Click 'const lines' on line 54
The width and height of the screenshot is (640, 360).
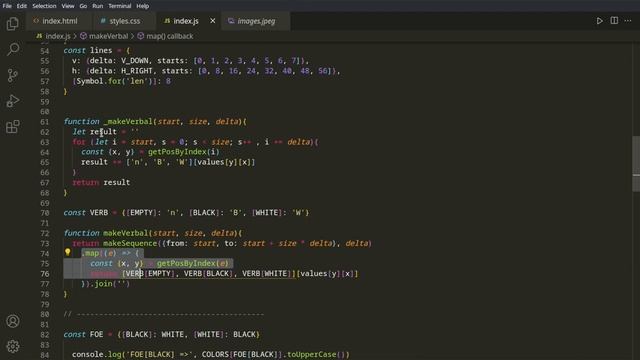point(88,51)
